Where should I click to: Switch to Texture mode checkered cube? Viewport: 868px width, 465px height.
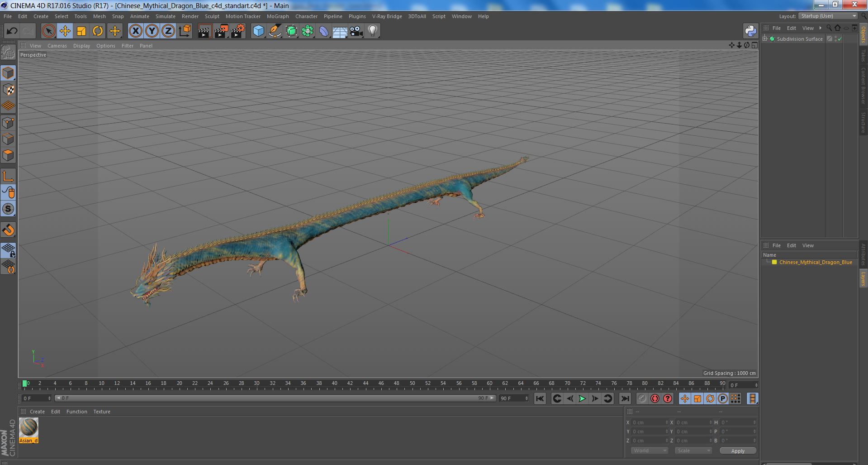point(8,89)
